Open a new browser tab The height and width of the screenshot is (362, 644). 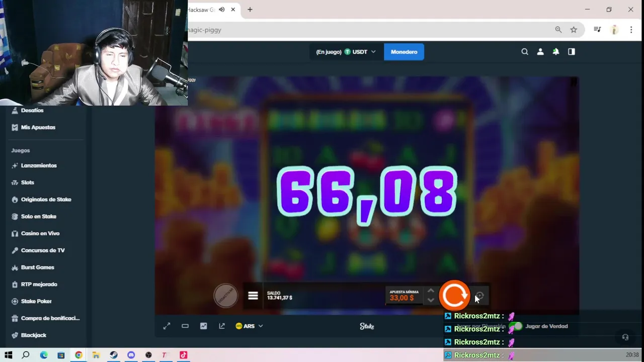click(x=250, y=10)
